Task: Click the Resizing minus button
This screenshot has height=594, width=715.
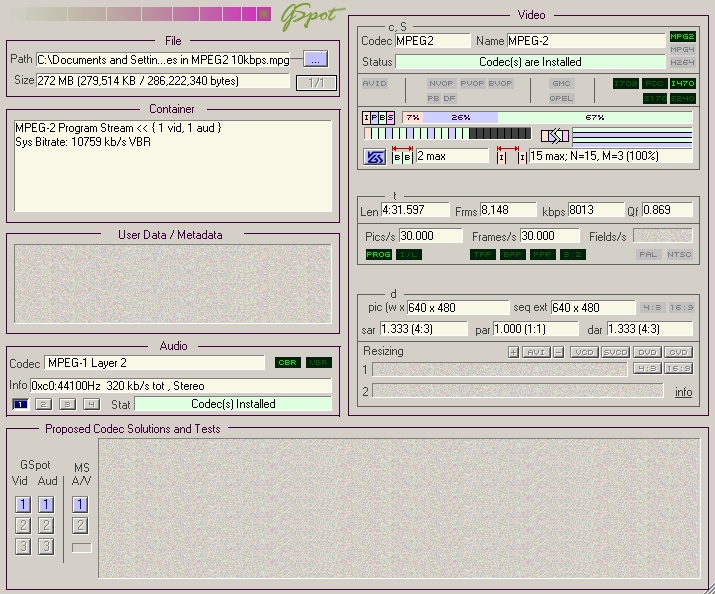Action: pyautogui.click(x=559, y=352)
